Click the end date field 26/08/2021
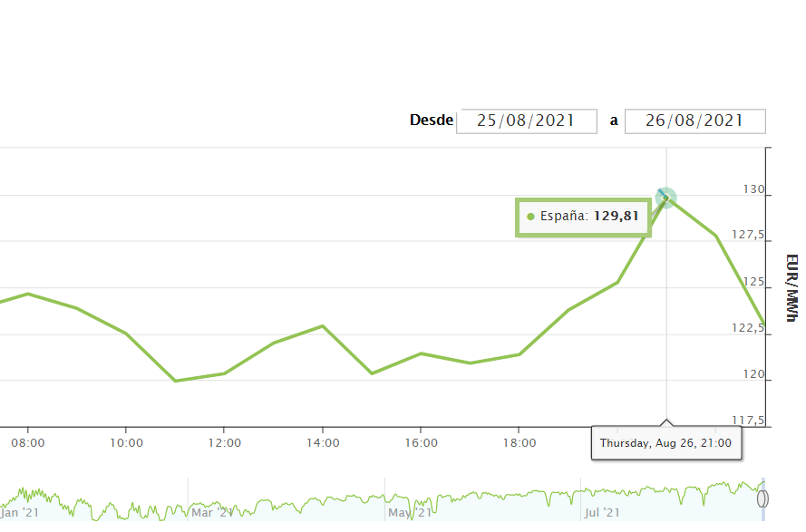 click(695, 121)
